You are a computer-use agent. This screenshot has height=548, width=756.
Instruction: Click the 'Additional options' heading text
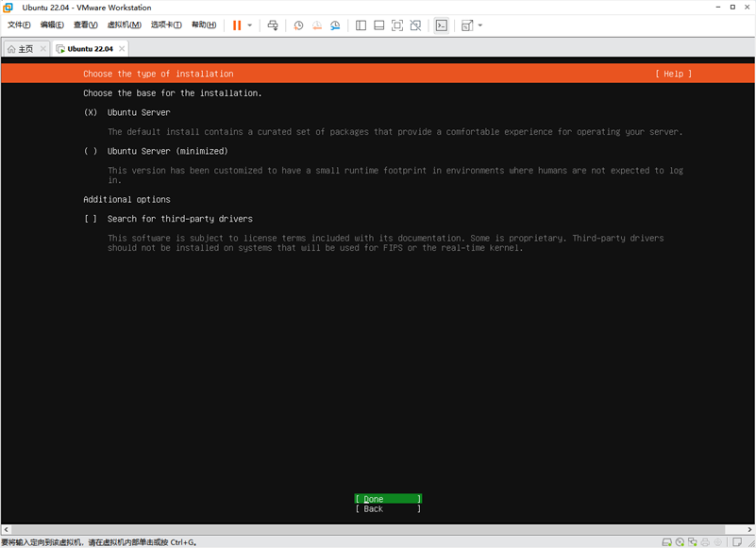tap(126, 200)
